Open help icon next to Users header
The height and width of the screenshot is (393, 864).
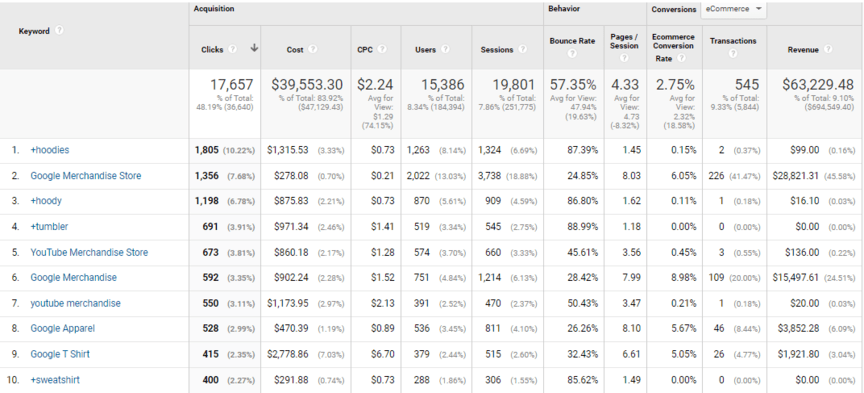click(x=445, y=49)
